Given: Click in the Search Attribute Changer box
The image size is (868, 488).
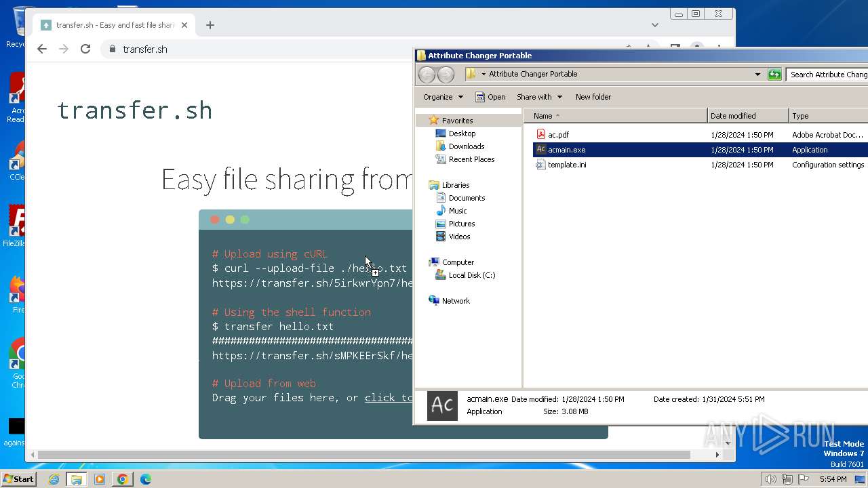Looking at the screenshot, I should pos(827,75).
